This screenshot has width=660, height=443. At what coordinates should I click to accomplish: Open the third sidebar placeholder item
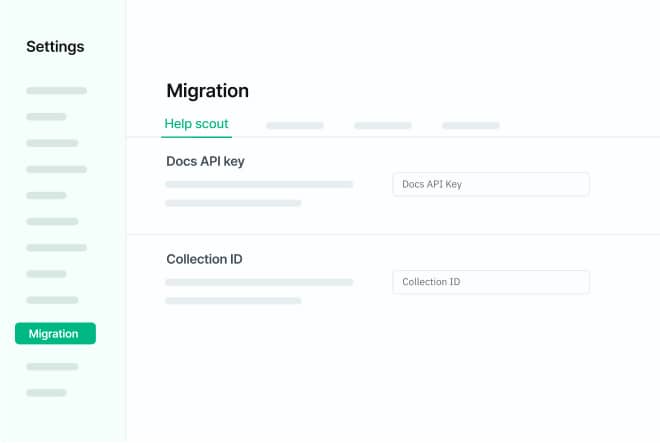(x=52, y=143)
